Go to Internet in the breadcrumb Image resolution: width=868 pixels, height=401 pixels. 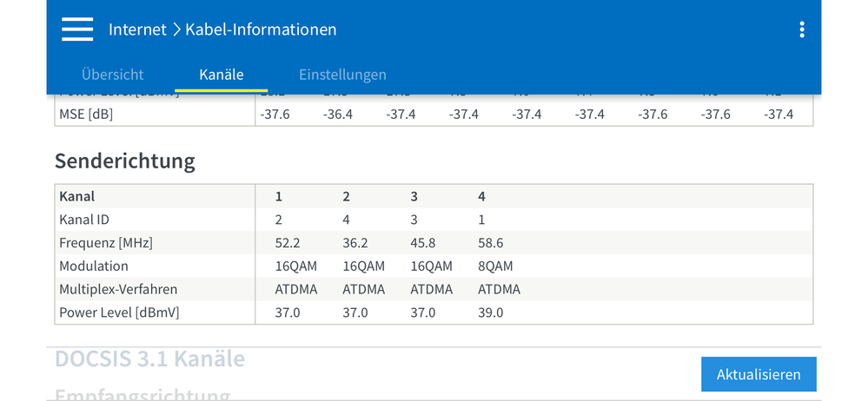(x=137, y=30)
